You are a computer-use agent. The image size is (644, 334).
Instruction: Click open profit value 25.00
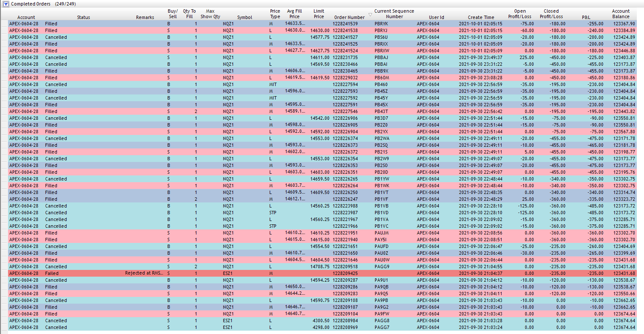[528, 199]
